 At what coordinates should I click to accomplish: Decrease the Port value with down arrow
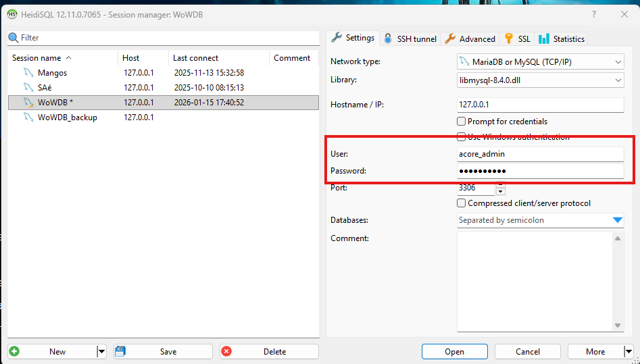click(x=500, y=192)
